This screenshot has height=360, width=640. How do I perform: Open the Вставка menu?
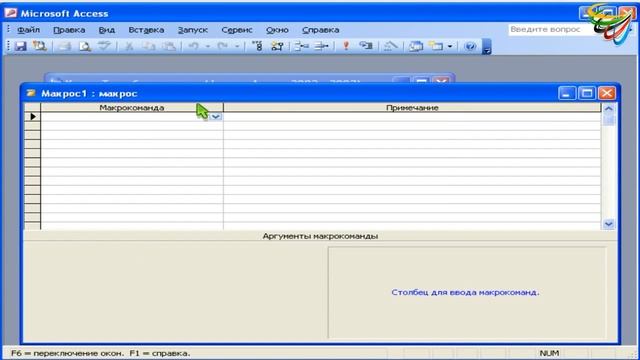click(146, 30)
